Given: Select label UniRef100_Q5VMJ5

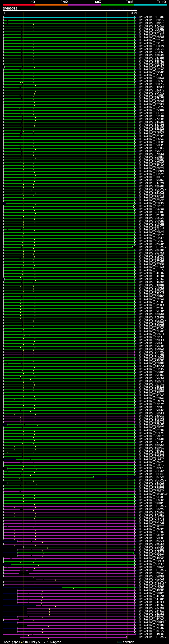Looking at the screenshot, I should [152, 93].
